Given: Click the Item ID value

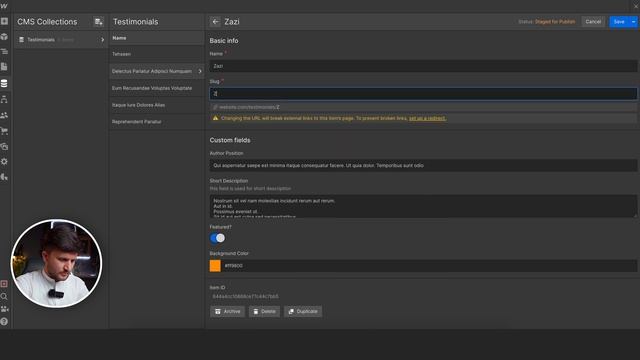Looking at the screenshot, I should coord(245,296).
